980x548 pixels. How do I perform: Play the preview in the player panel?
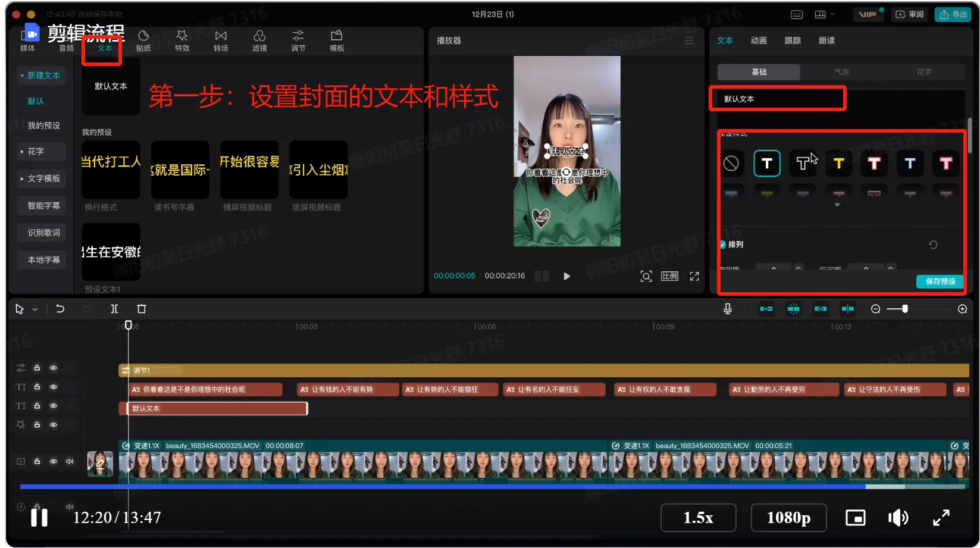566,276
